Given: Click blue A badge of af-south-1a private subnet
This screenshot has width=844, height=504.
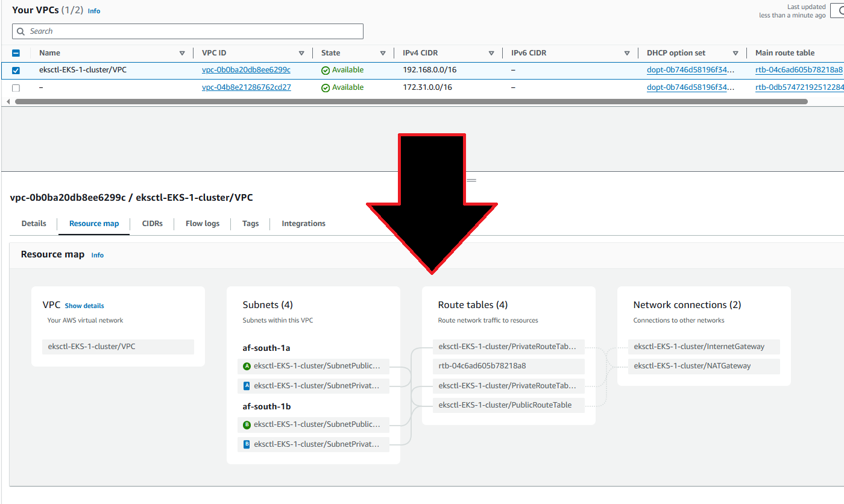Looking at the screenshot, I should click(247, 385).
